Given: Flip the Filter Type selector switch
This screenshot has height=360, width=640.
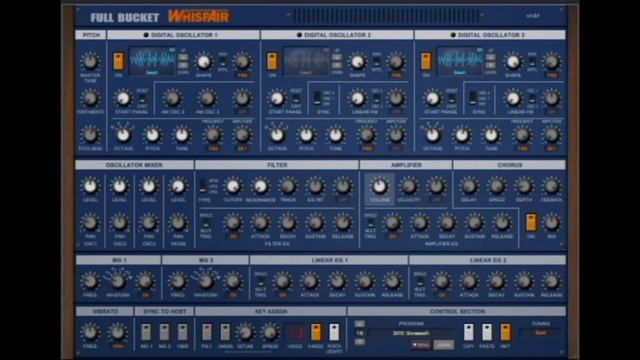Looking at the screenshot, I should [x=203, y=186].
